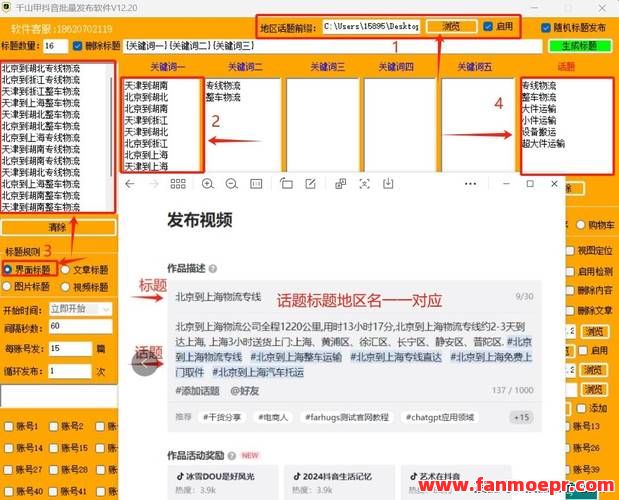This screenshot has height=500, width=619.
Task: Click the 清除 button under the title list
Action: (58, 228)
